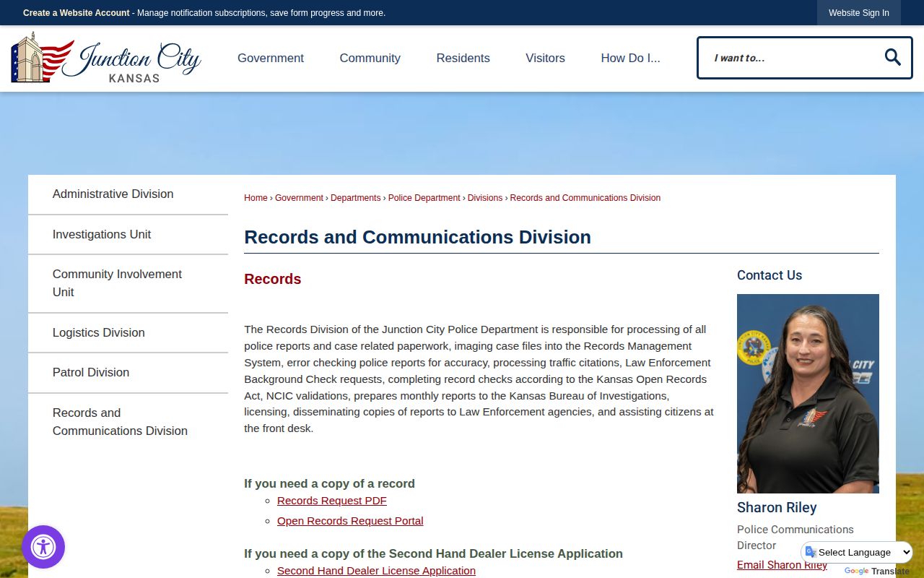924x578 pixels.
Task: Click the 'Contact Us' heading
Action: coord(770,275)
